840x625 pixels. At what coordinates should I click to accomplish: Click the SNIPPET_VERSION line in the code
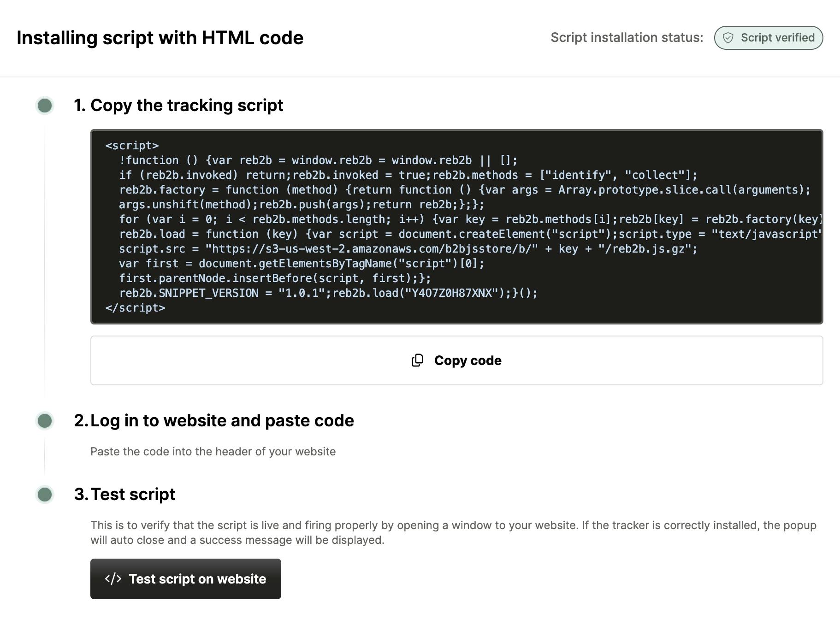328,293
